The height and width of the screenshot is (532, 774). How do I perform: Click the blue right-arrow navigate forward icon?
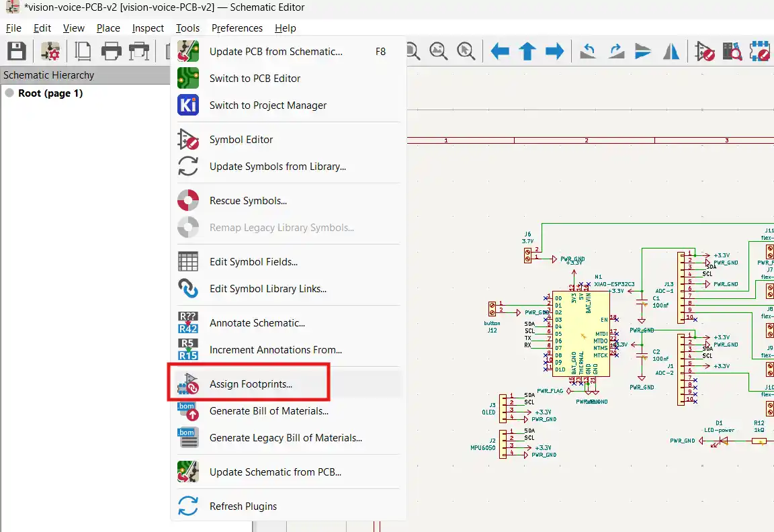click(x=554, y=51)
